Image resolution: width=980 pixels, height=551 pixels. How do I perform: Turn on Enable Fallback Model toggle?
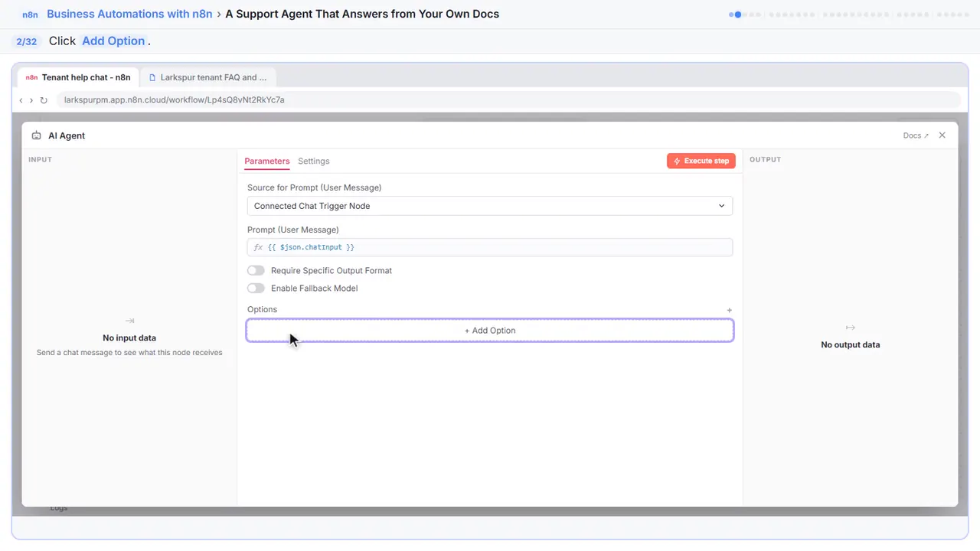256,289
